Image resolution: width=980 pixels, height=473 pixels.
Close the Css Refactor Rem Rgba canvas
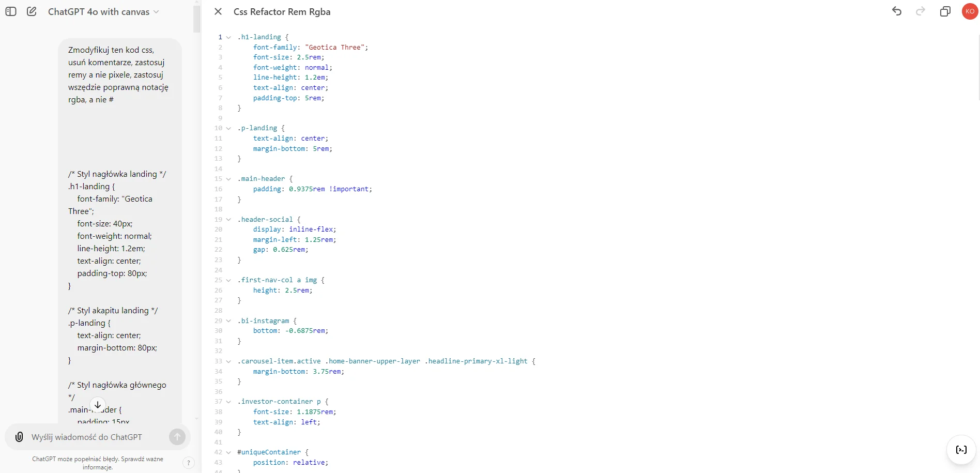tap(218, 11)
